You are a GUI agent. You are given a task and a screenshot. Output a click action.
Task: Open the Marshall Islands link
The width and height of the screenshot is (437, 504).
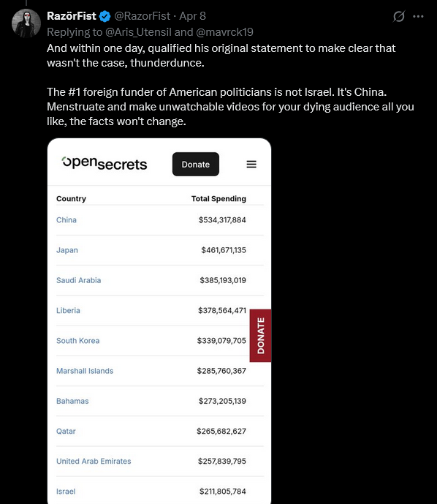click(x=85, y=371)
